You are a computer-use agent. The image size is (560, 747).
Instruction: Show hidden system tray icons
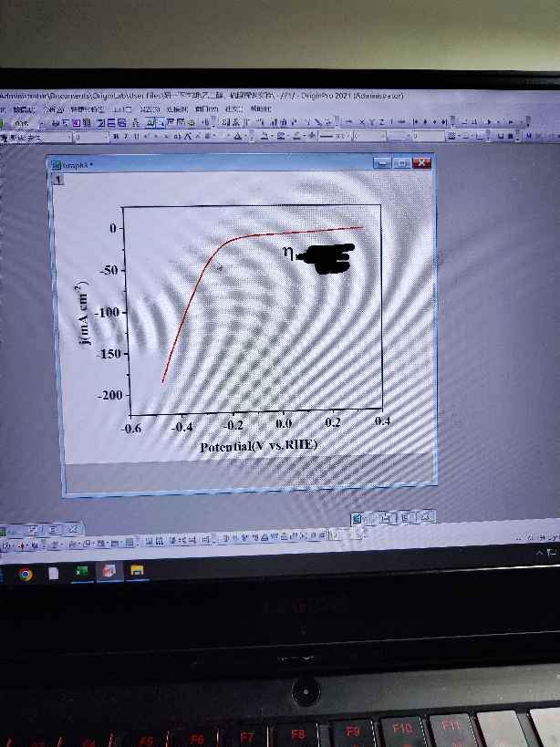pyautogui.click(x=539, y=554)
